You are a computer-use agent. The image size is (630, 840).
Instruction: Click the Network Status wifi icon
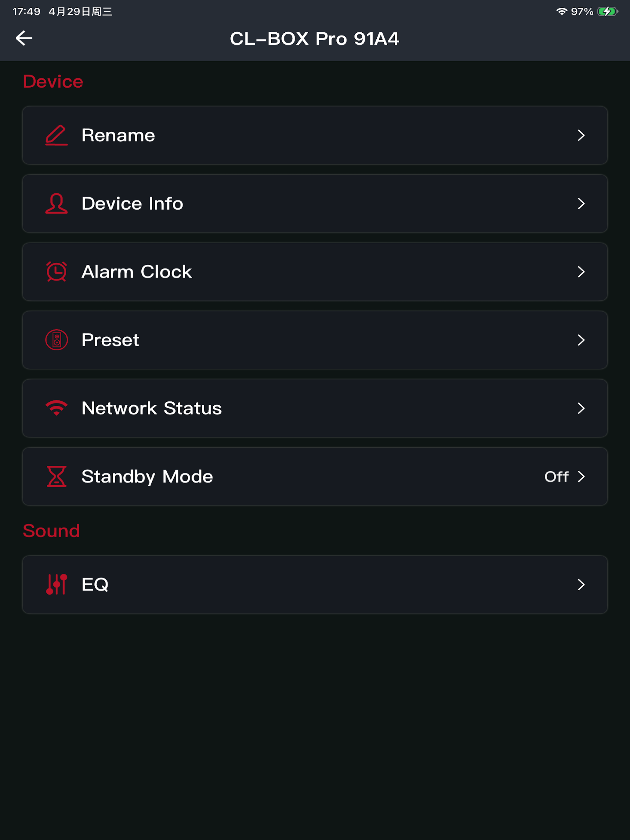(56, 408)
